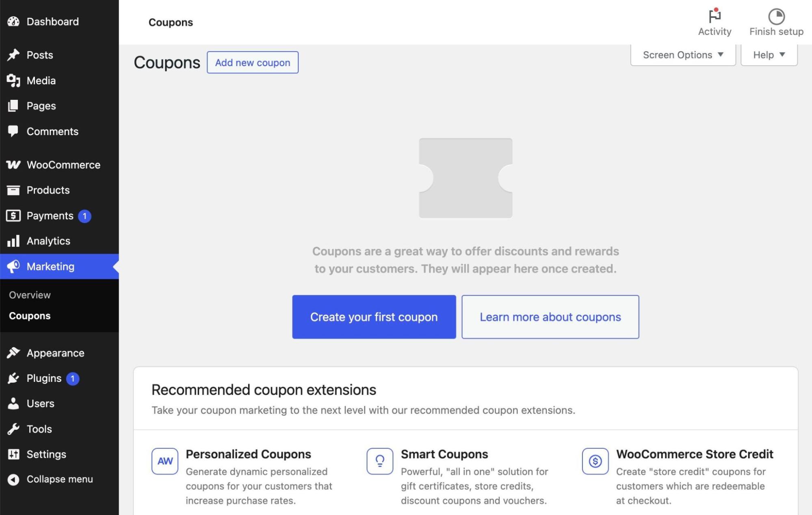Image resolution: width=812 pixels, height=515 pixels.
Task: Open the Pages menu label
Action: pyautogui.click(x=41, y=106)
